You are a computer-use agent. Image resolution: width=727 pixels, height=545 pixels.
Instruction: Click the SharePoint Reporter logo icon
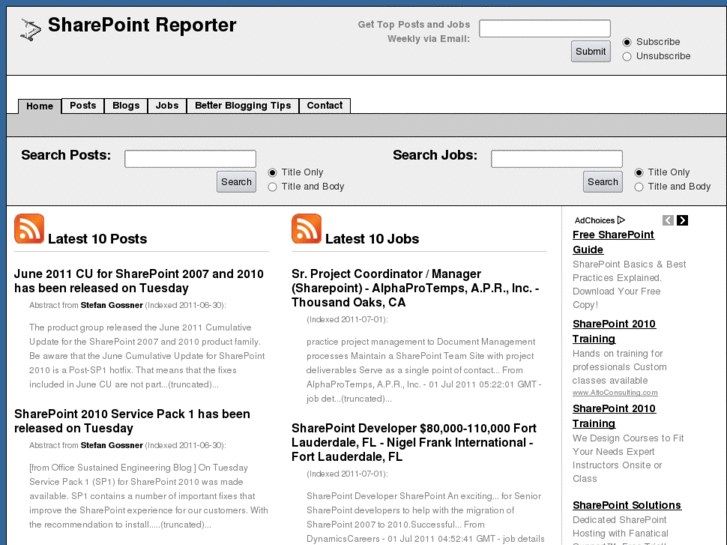tap(31, 30)
